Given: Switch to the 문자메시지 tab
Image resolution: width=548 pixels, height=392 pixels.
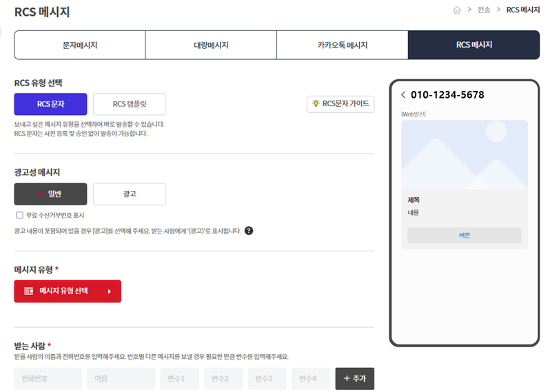Looking at the screenshot, I should click(x=80, y=45).
